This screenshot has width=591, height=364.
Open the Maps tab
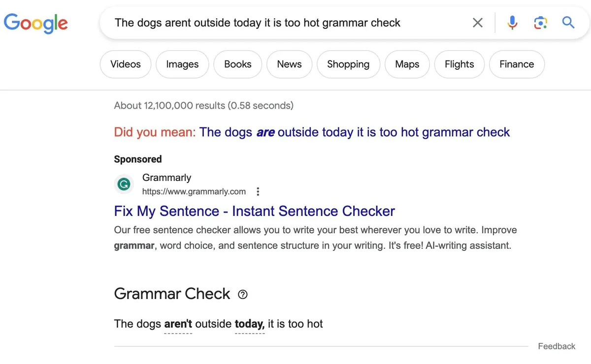(x=407, y=64)
